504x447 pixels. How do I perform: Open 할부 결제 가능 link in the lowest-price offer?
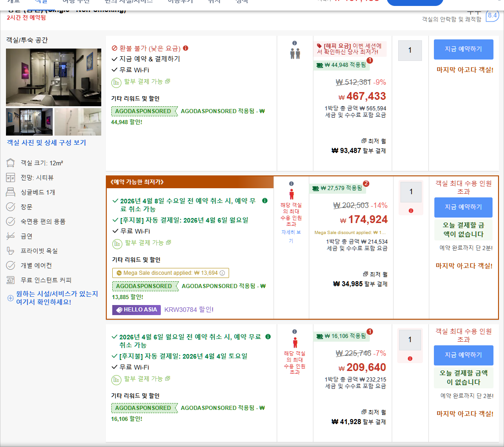click(148, 243)
